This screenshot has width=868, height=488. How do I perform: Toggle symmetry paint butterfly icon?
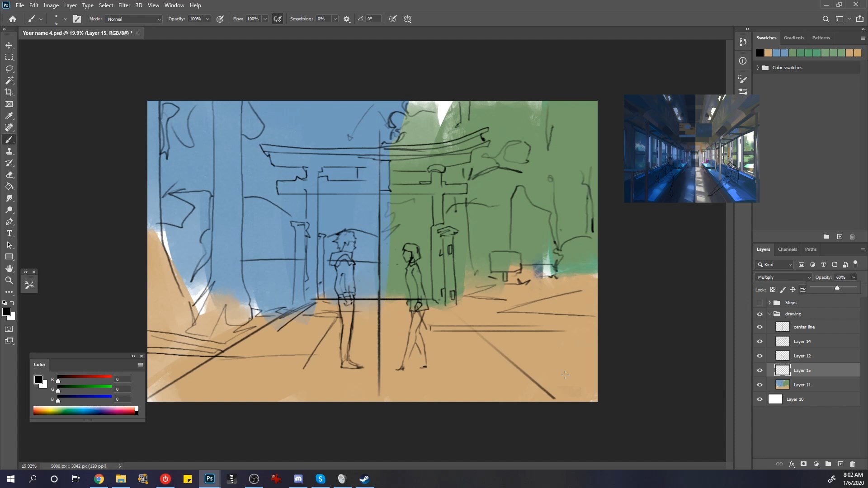coord(407,19)
